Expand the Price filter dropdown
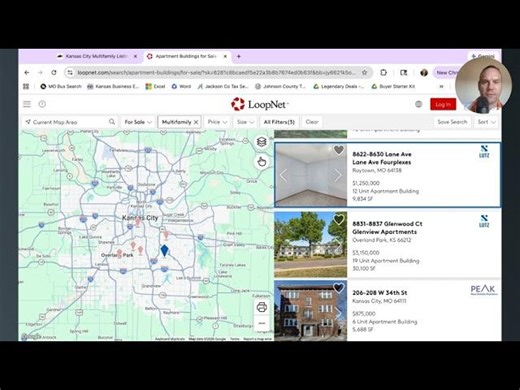The image size is (520, 390). click(x=217, y=122)
